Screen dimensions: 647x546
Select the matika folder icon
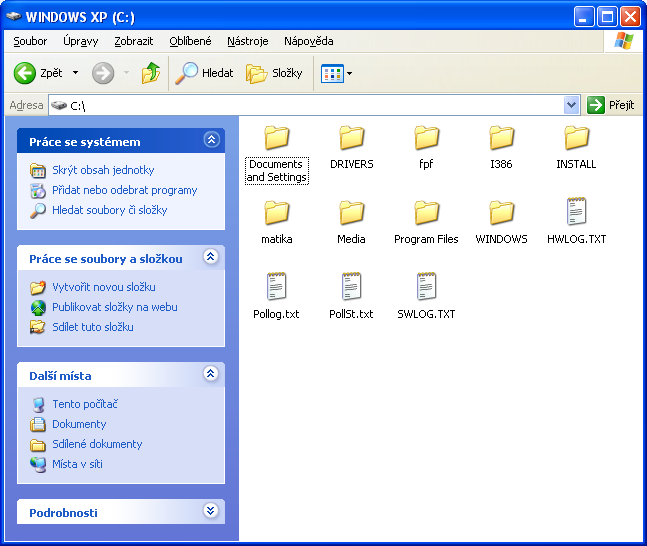pos(276,213)
